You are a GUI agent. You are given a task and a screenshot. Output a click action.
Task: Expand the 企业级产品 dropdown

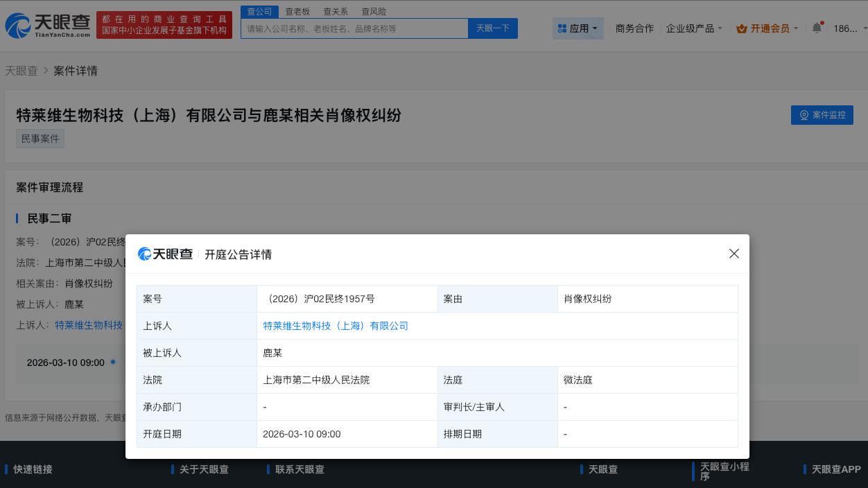coord(693,28)
